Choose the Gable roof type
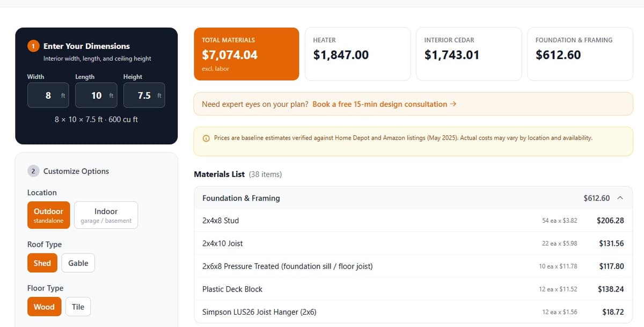This screenshot has width=644, height=327. click(78, 263)
